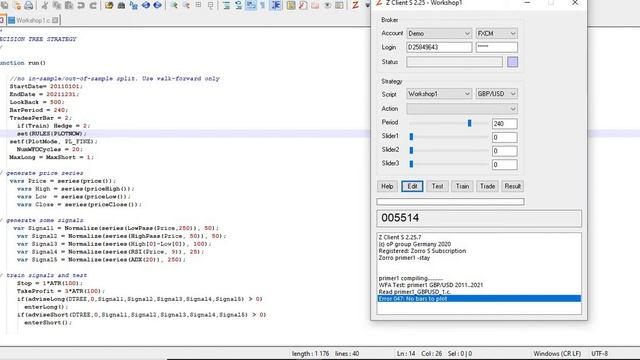640x360 pixels.
Task: Click the Copy icon in the toolbar
Action: [x=57, y=5]
